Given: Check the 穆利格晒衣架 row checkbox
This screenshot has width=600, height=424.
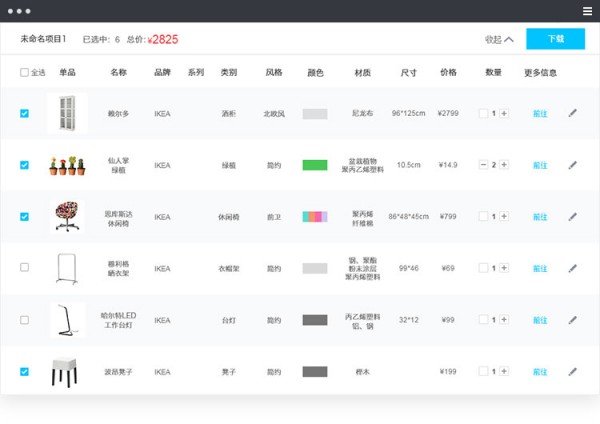Looking at the screenshot, I should 25,268.
